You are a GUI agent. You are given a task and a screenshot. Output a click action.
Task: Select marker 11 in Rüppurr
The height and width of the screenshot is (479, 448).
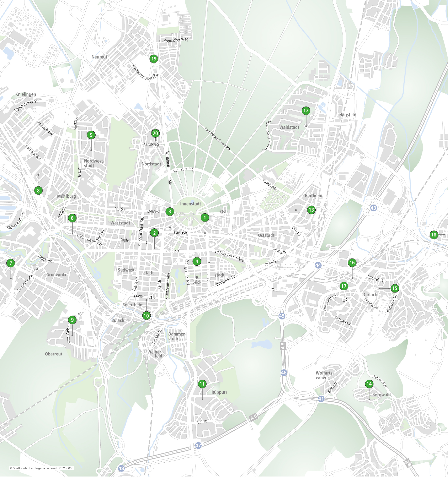(x=202, y=384)
